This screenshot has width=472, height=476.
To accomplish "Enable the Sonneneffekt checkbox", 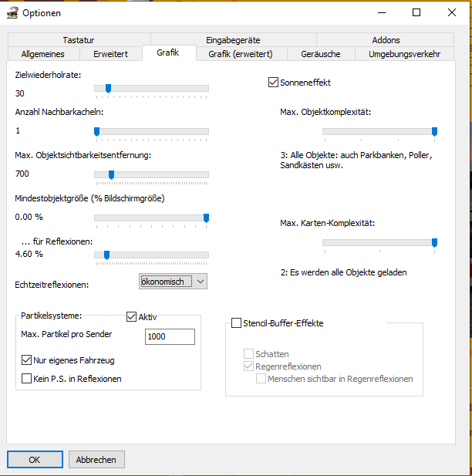I will tap(273, 83).
